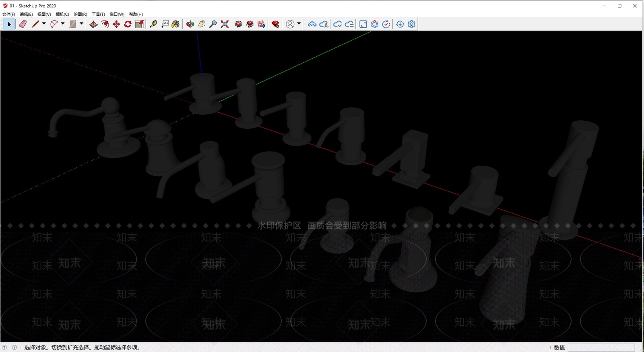
Task: Open the 编辑(E) menu
Action: point(26,14)
